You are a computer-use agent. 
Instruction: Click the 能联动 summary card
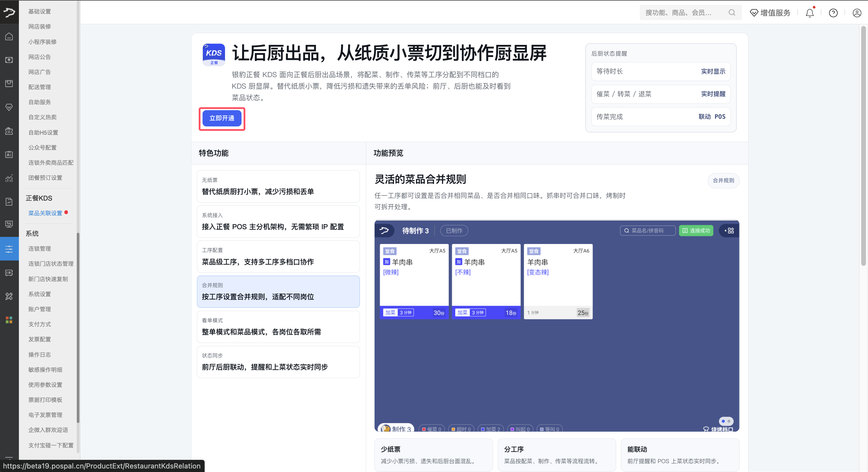pos(680,455)
